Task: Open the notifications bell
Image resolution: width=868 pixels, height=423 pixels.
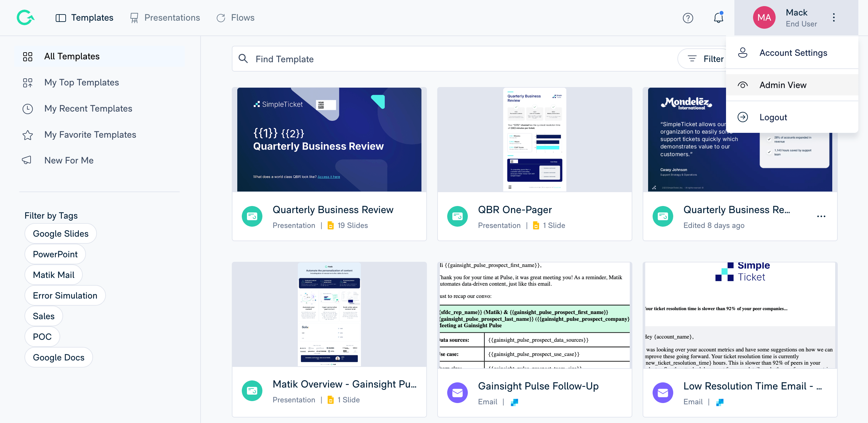Action: click(x=718, y=18)
